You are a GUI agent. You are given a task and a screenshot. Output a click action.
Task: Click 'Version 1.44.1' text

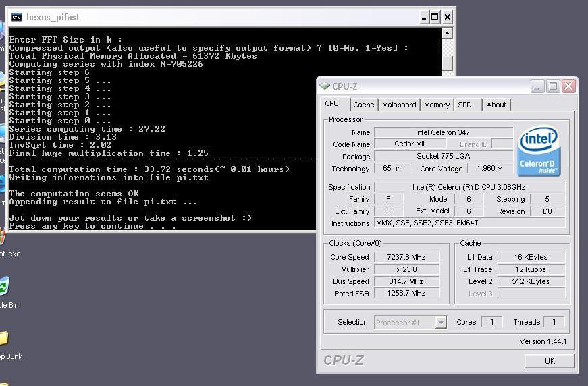point(543,341)
